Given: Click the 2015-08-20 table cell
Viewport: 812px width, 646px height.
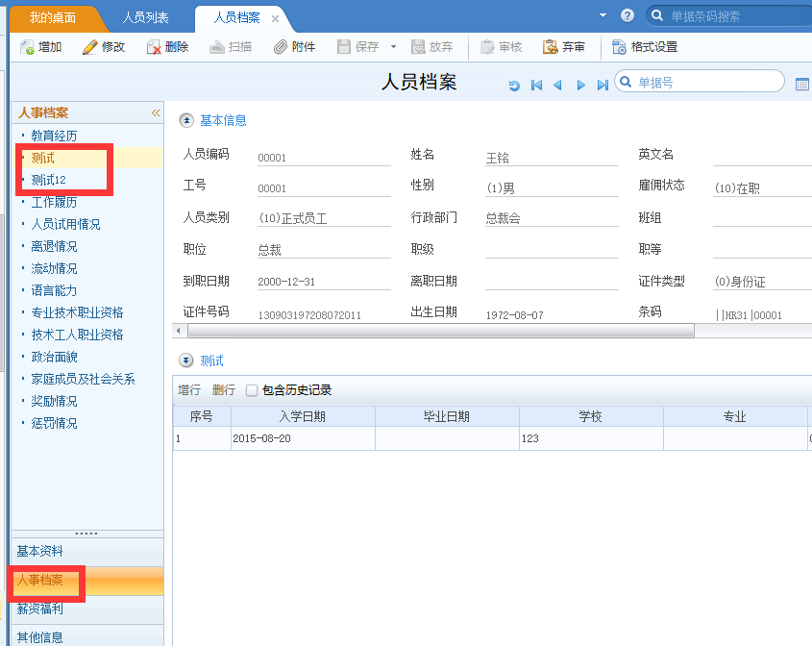Looking at the screenshot, I should tap(303, 438).
